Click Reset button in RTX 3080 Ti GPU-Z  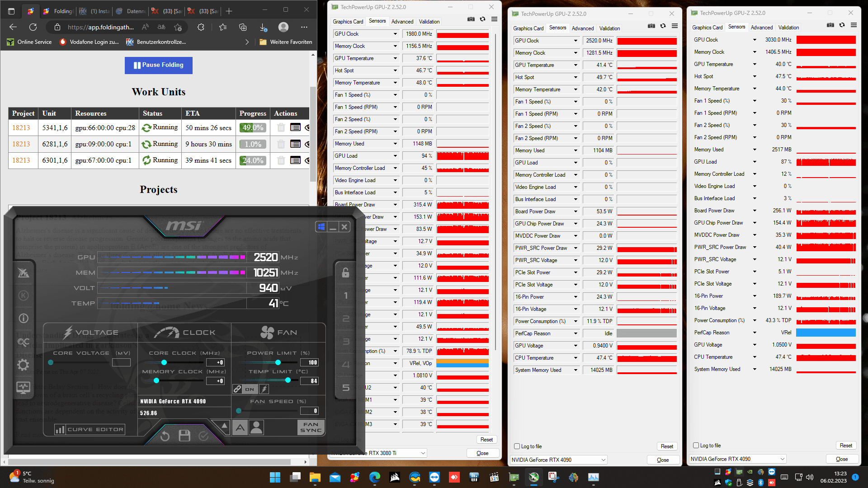click(x=486, y=440)
